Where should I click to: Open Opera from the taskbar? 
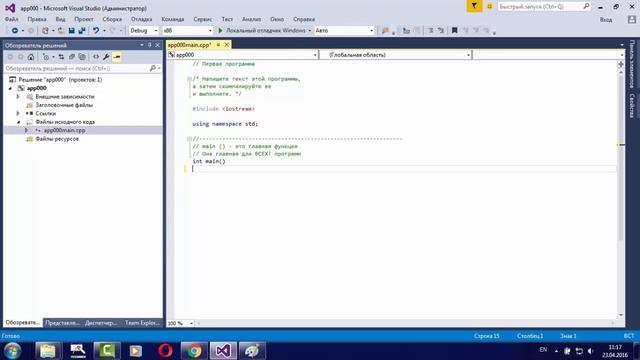point(165,351)
